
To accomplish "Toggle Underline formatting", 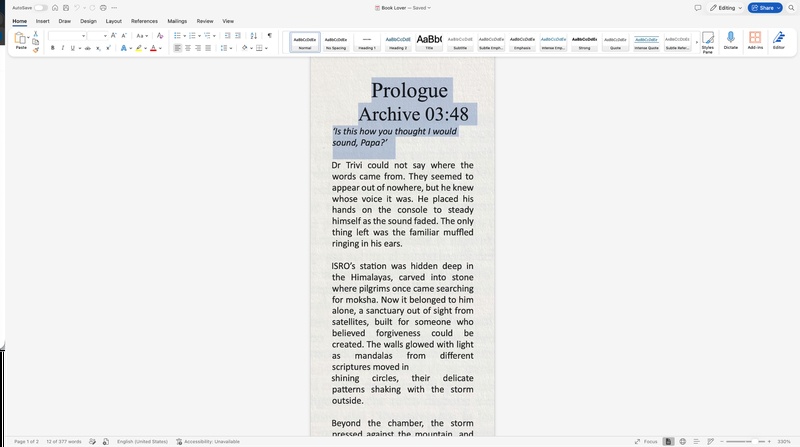I will [x=72, y=48].
